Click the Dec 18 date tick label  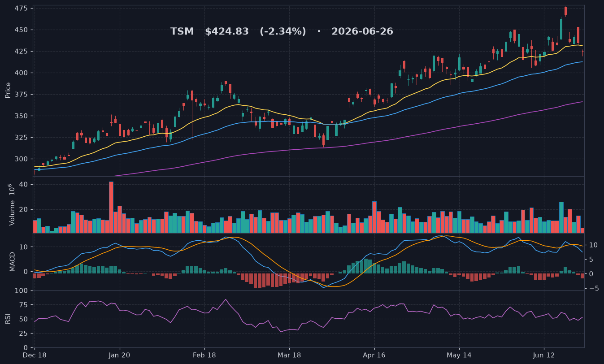[35, 355]
